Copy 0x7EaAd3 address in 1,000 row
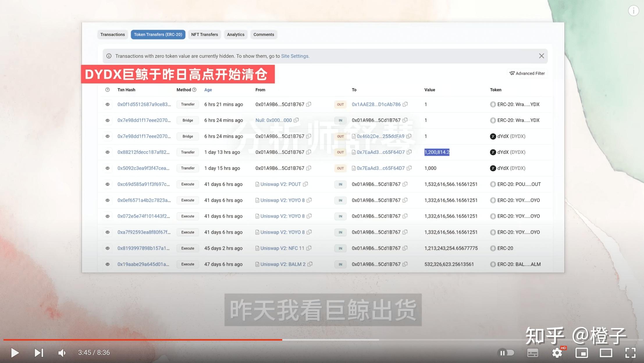 click(409, 168)
